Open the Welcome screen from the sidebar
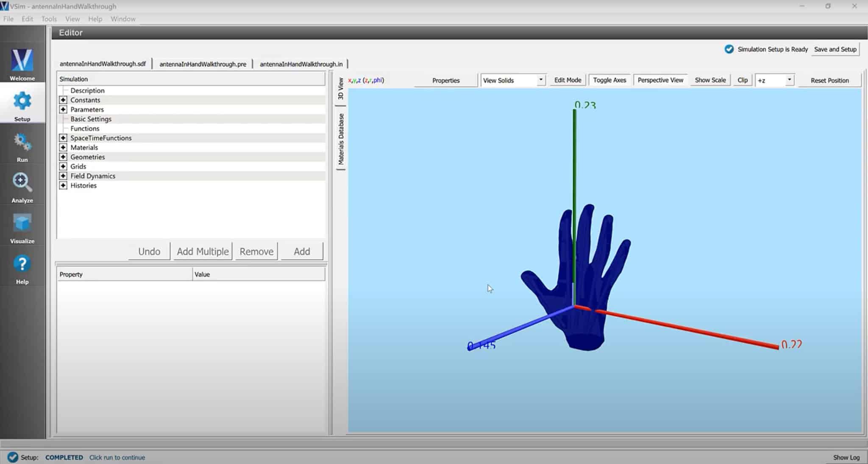The image size is (868, 464). click(x=22, y=64)
